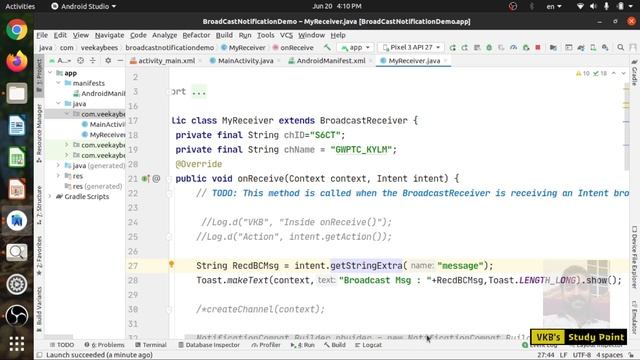Click the Search Everywhere magnifier icon

620,47
